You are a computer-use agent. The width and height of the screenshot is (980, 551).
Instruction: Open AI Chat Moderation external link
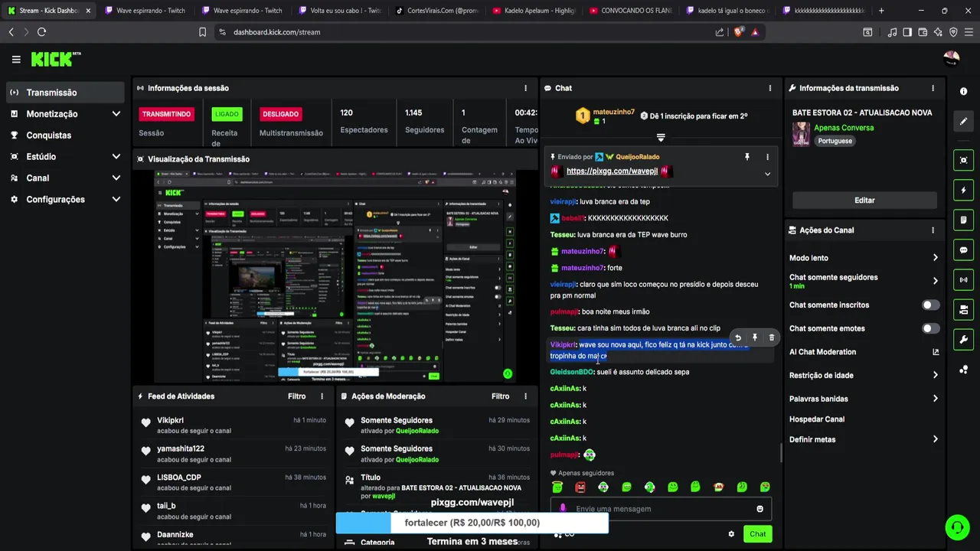tap(936, 352)
